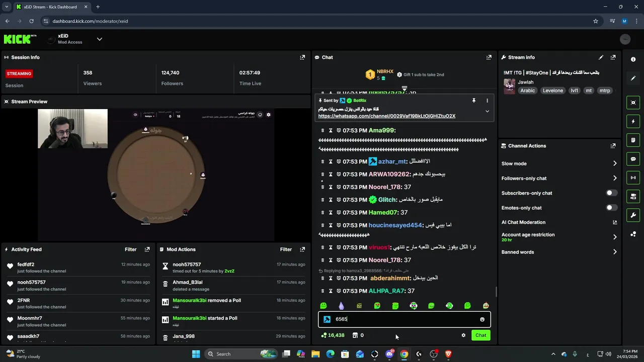The width and height of the screenshot is (644, 362).
Task: Click the chat message input field
Action: point(404,319)
